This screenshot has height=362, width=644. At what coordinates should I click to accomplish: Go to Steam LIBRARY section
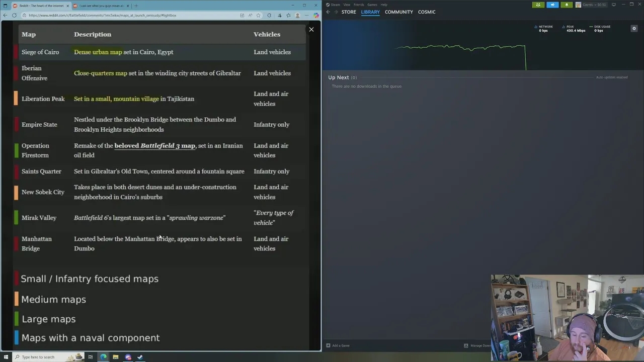pos(370,12)
